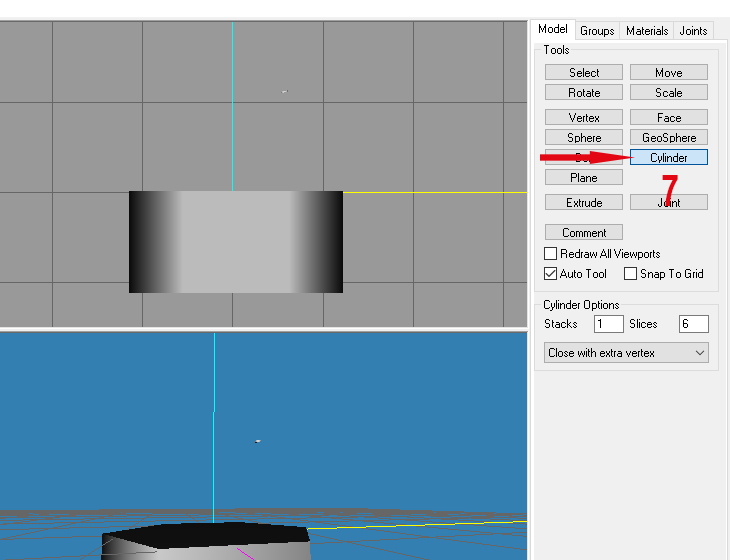Open the Materials tab
730x560 pixels.
(x=647, y=31)
